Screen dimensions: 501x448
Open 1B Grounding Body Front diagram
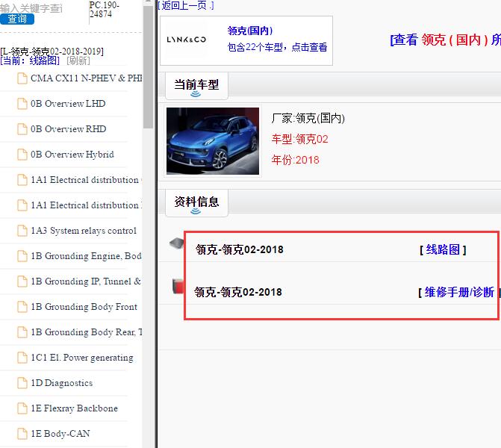(84, 307)
